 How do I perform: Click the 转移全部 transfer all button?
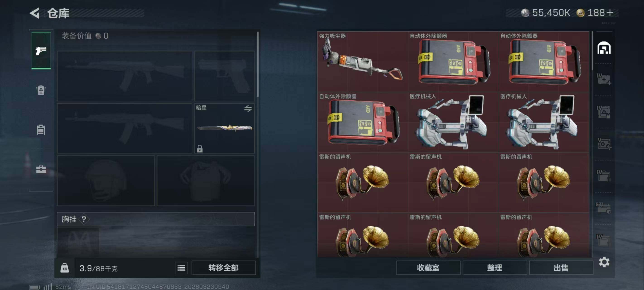(x=223, y=268)
